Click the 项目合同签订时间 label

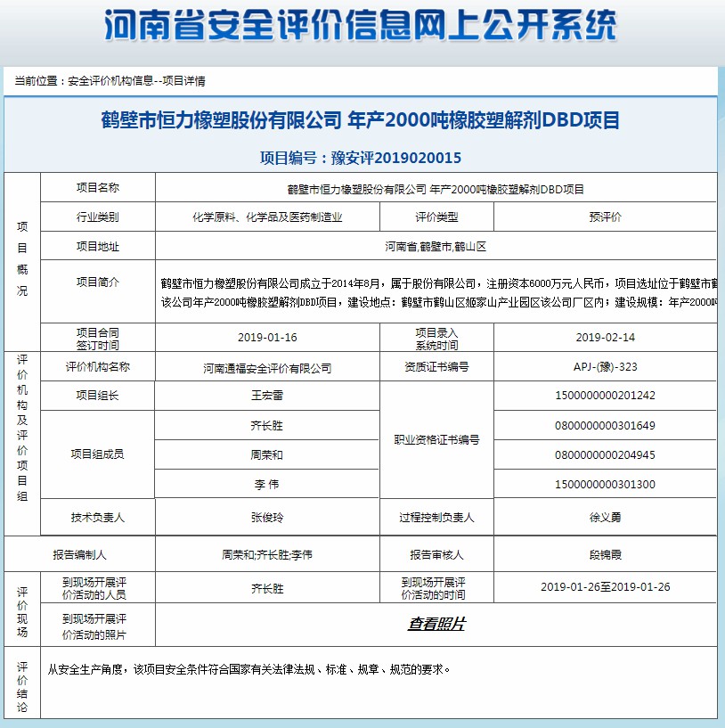tap(97, 339)
